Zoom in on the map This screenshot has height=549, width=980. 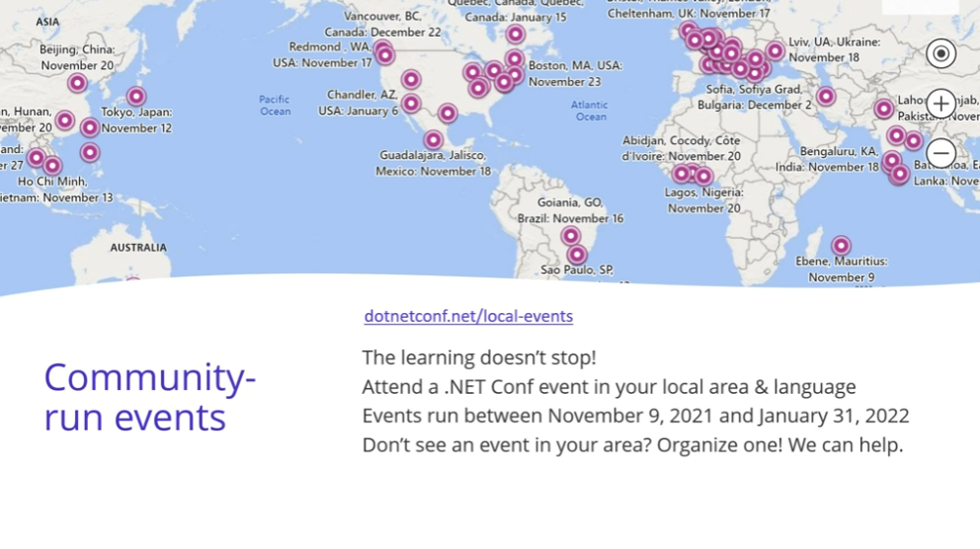[940, 104]
